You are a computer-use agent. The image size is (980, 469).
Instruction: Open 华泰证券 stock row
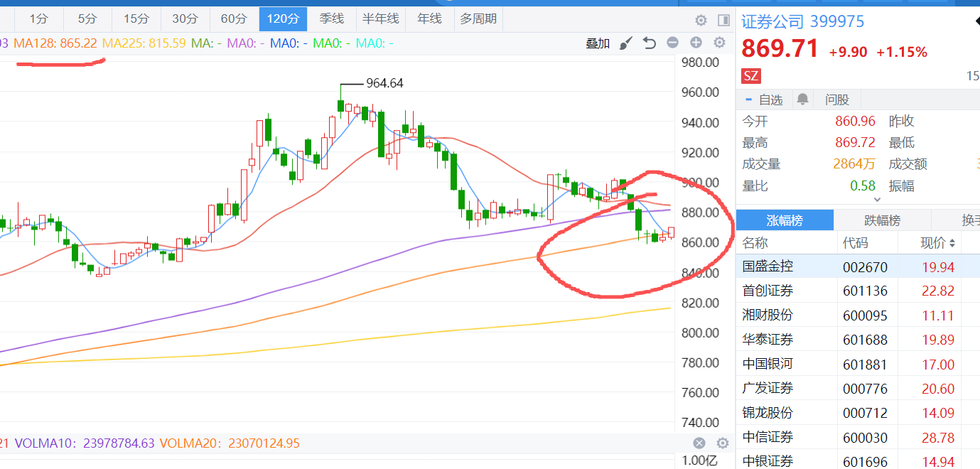[768, 340]
